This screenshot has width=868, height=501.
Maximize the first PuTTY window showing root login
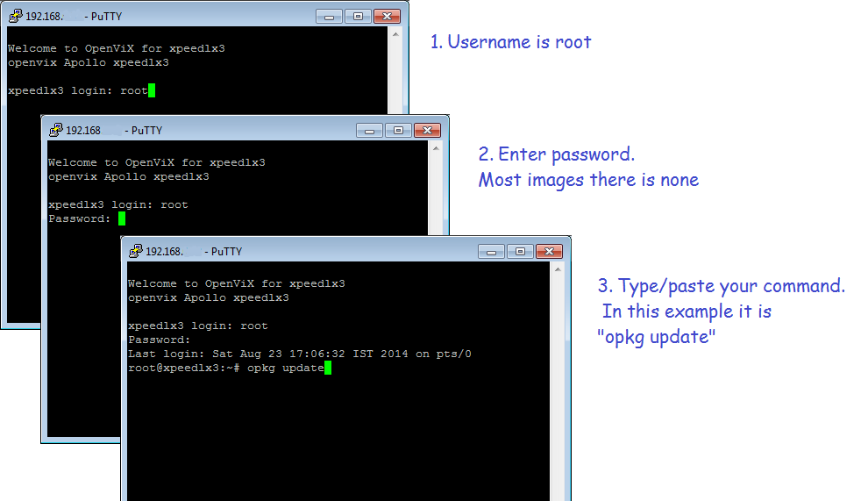coord(358,17)
